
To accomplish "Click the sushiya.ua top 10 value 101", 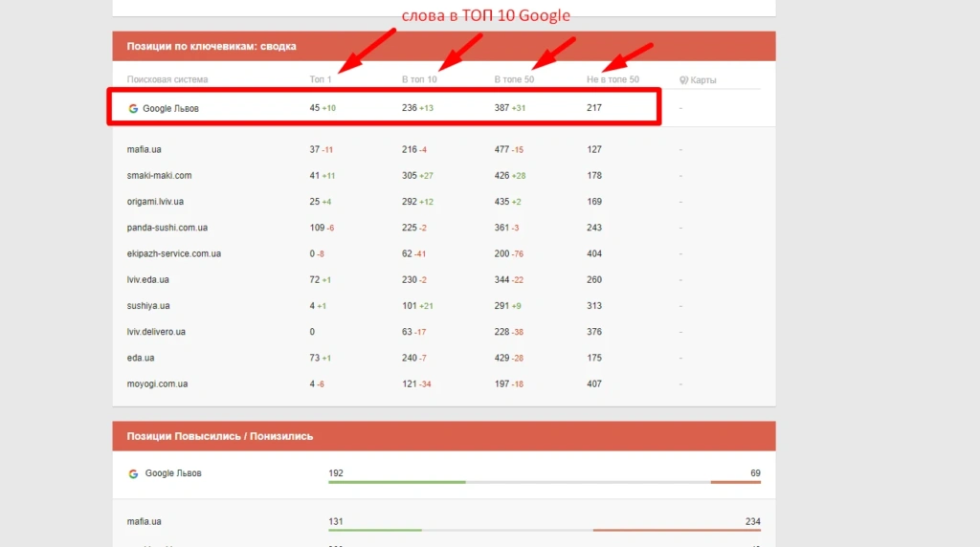I will [410, 306].
